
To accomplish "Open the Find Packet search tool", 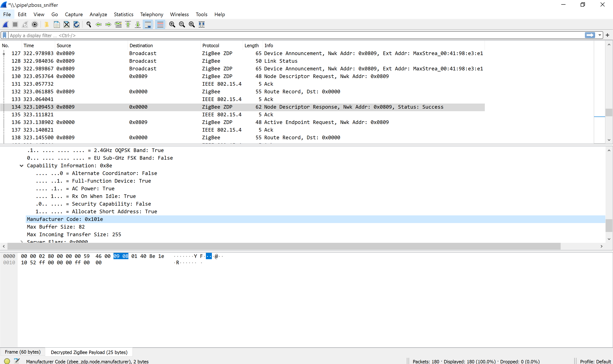I will point(88,24).
